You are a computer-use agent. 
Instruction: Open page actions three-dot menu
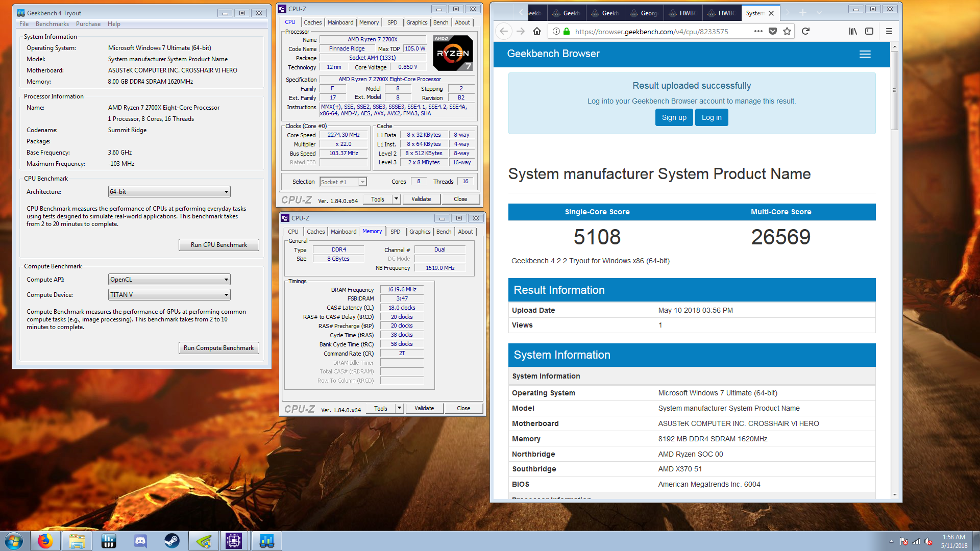[758, 31]
